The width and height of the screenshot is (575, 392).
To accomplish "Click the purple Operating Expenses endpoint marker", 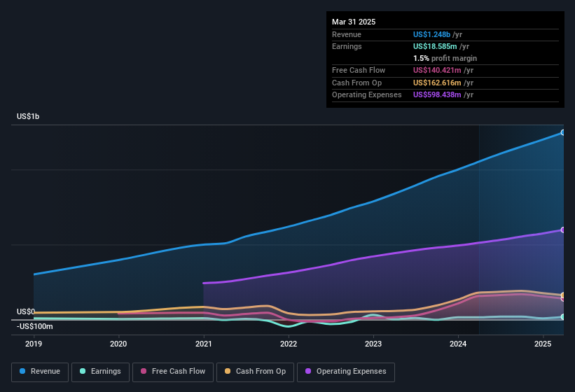I will click(x=563, y=230).
